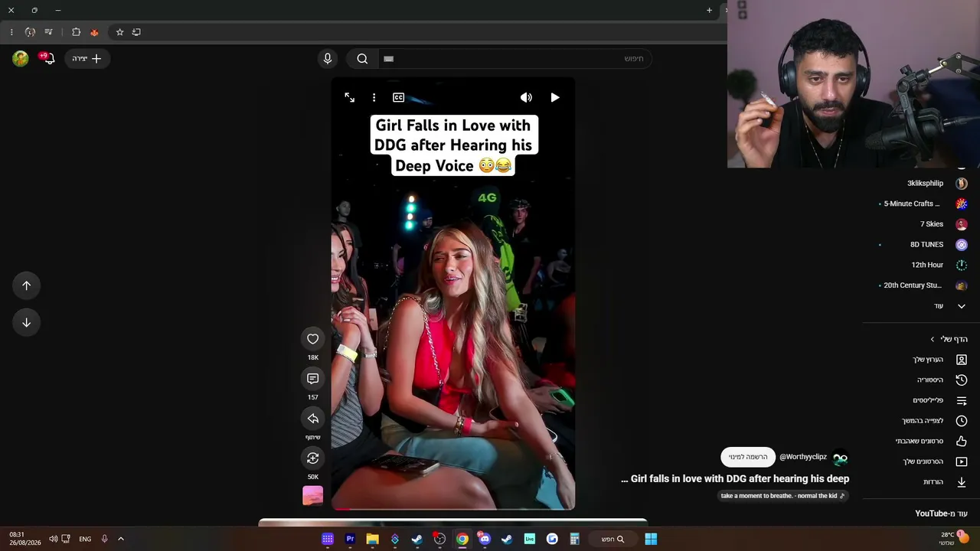Go to the next short with down arrow
Image resolution: width=980 pixels, height=551 pixels.
(26, 322)
